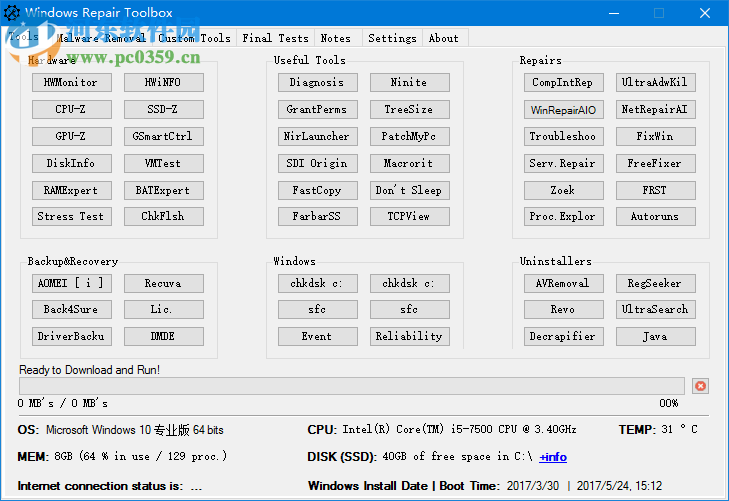729x501 pixels.
Task: Run NetRepairAI
Action: (656, 109)
